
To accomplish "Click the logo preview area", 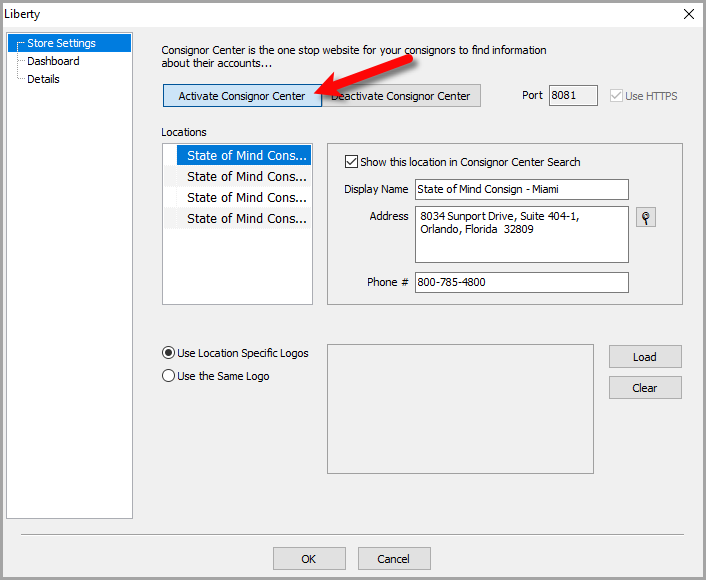I will point(460,409).
